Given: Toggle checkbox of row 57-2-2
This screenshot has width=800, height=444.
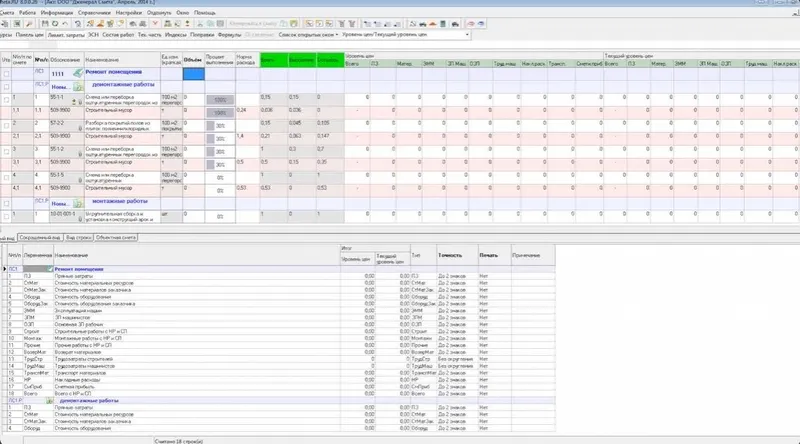Looking at the screenshot, I should tap(6, 126).
